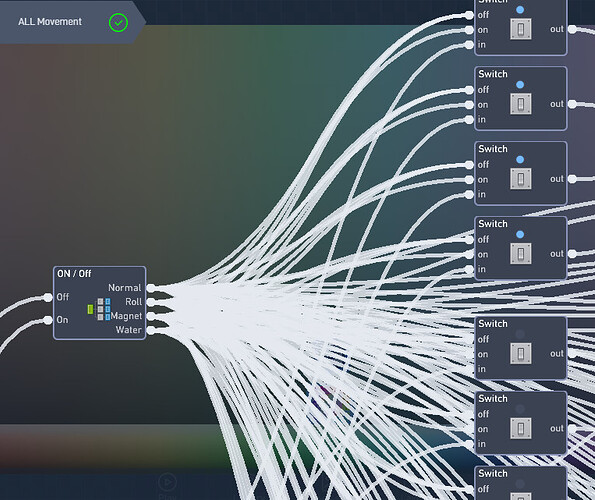Click the 'in' input port of fourth Switch node

[x=469, y=269]
